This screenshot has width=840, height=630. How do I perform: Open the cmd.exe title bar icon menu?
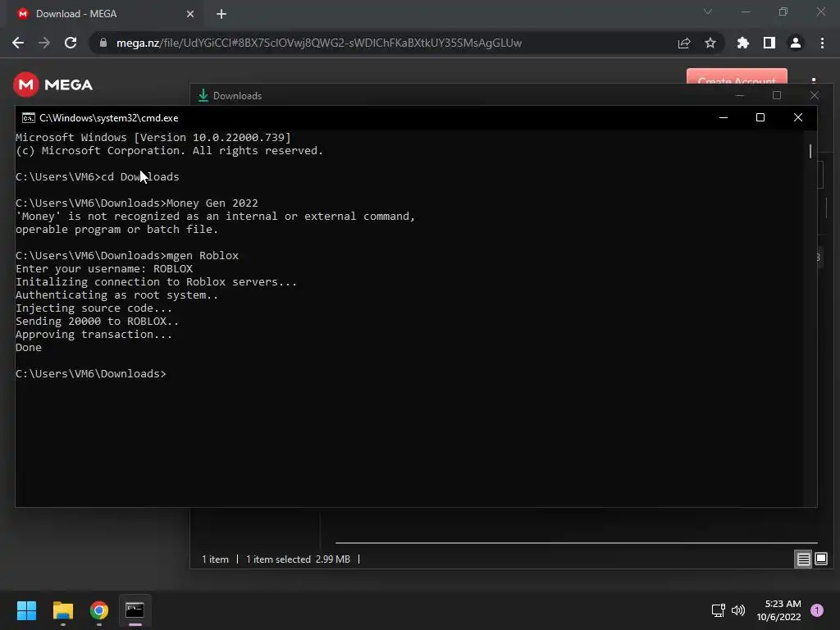click(x=29, y=118)
